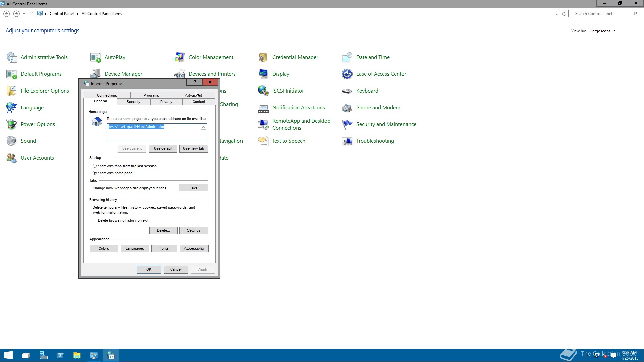Open Ease of Access Center icon
Screen dimensions: 644x362
(347, 74)
